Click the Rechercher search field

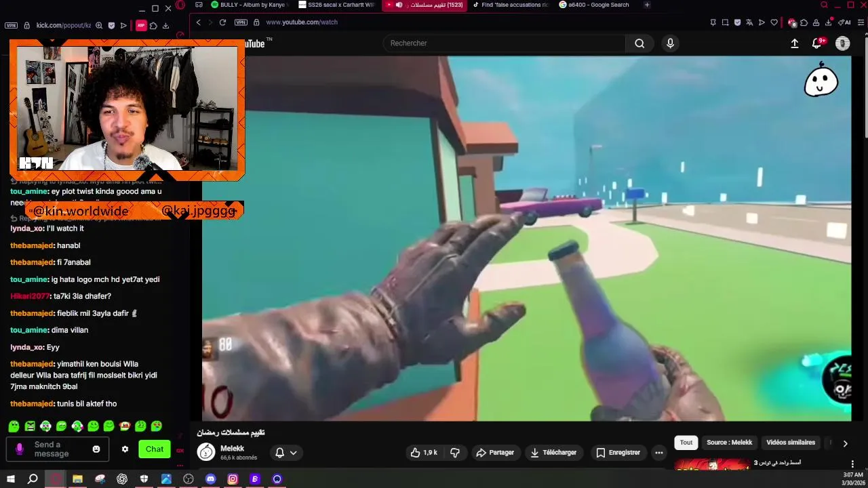(x=505, y=43)
